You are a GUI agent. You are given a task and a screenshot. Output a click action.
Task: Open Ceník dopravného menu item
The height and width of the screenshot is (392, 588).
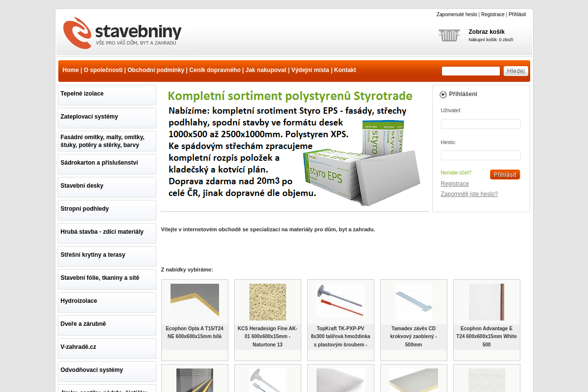pos(215,70)
